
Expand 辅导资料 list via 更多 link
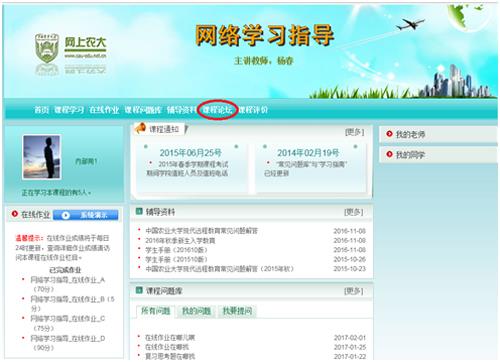point(354,212)
